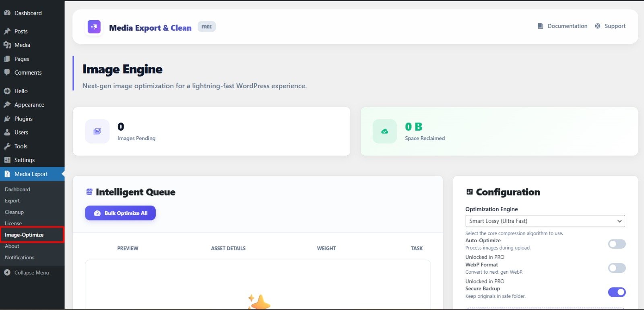
Task: Click the Tools wrench icon
Action: (7, 146)
